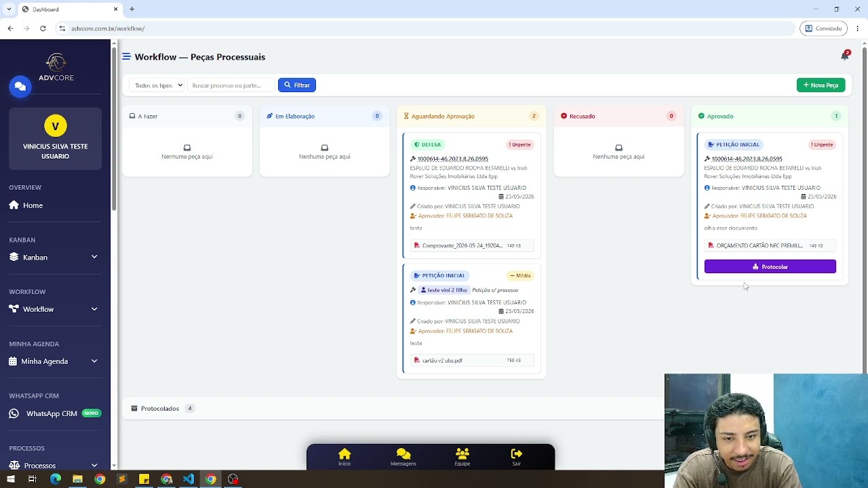Open Visual Studio Code from the taskbar

[189, 479]
